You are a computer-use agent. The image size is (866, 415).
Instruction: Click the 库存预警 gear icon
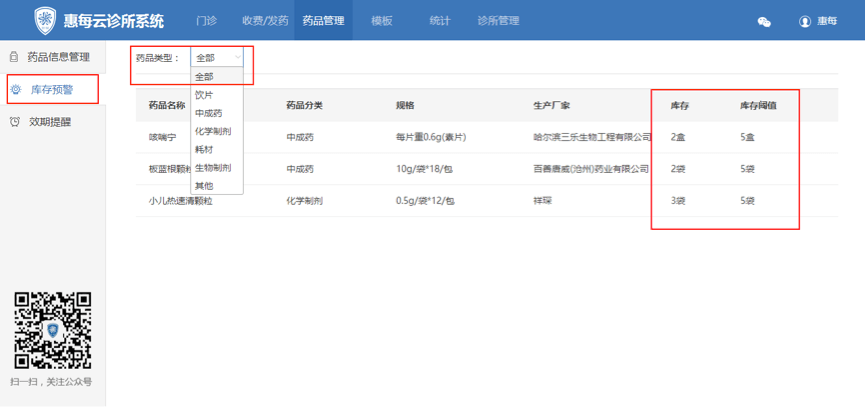(x=16, y=90)
